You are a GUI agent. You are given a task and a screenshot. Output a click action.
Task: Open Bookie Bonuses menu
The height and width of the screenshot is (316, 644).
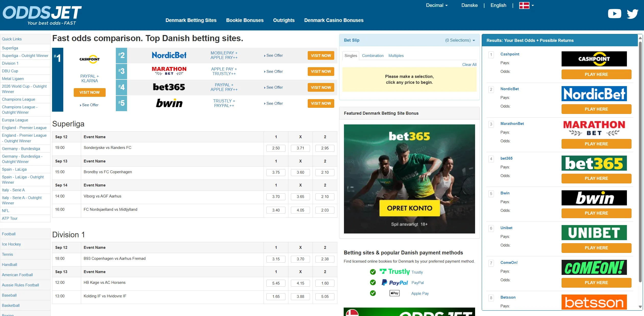[x=245, y=20]
